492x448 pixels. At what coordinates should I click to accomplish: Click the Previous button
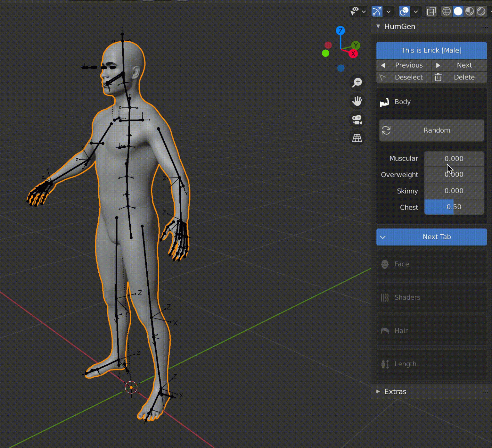[x=403, y=65]
